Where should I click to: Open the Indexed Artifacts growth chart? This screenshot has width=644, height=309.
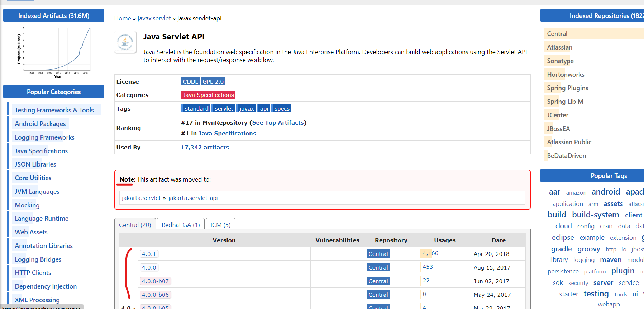coord(54,52)
